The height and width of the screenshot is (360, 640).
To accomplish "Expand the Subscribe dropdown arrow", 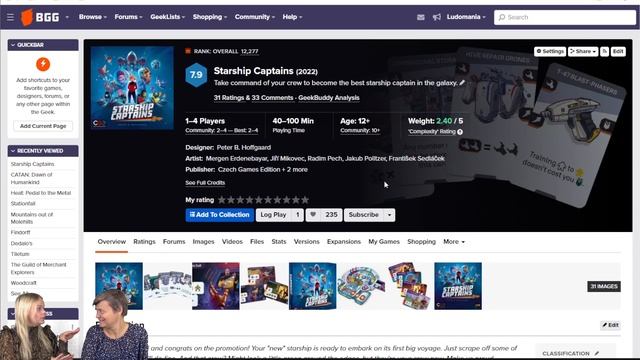I will 389,215.
